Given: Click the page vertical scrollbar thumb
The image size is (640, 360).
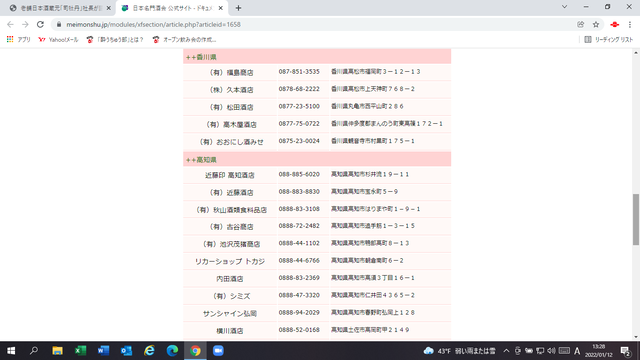Looking at the screenshot, I should point(636,219).
